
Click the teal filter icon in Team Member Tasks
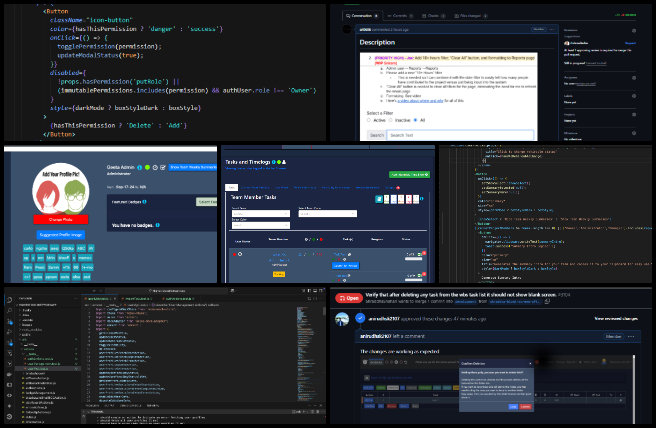pyautogui.click(x=379, y=199)
